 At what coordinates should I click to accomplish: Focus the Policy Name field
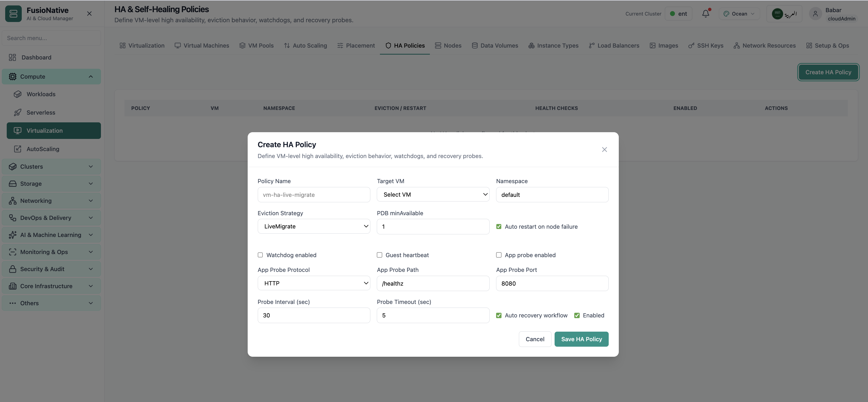[x=314, y=195]
